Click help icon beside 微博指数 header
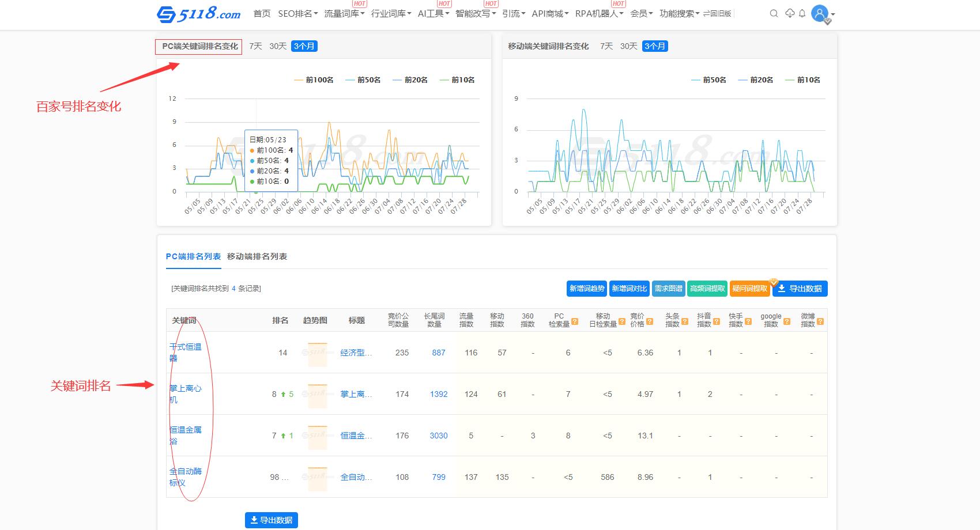980x530 pixels. [x=820, y=323]
